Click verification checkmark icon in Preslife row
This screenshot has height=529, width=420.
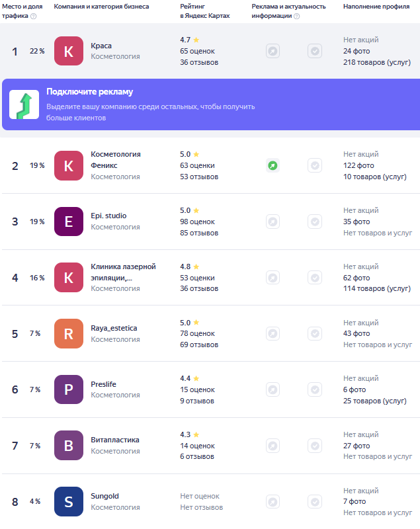coord(315,389)
